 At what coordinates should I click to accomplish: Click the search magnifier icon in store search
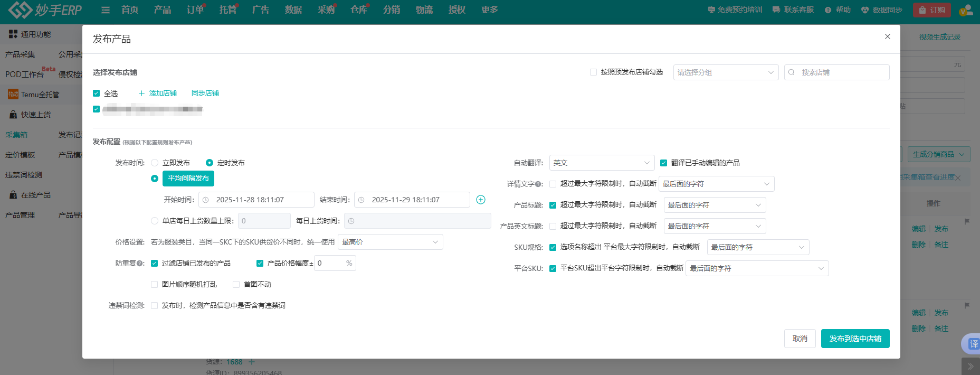[792, 72]
